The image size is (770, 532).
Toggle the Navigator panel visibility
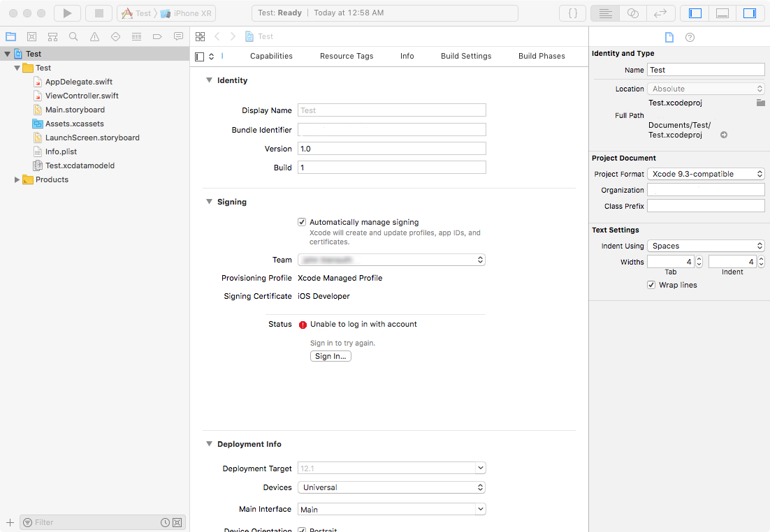[695, 13]
